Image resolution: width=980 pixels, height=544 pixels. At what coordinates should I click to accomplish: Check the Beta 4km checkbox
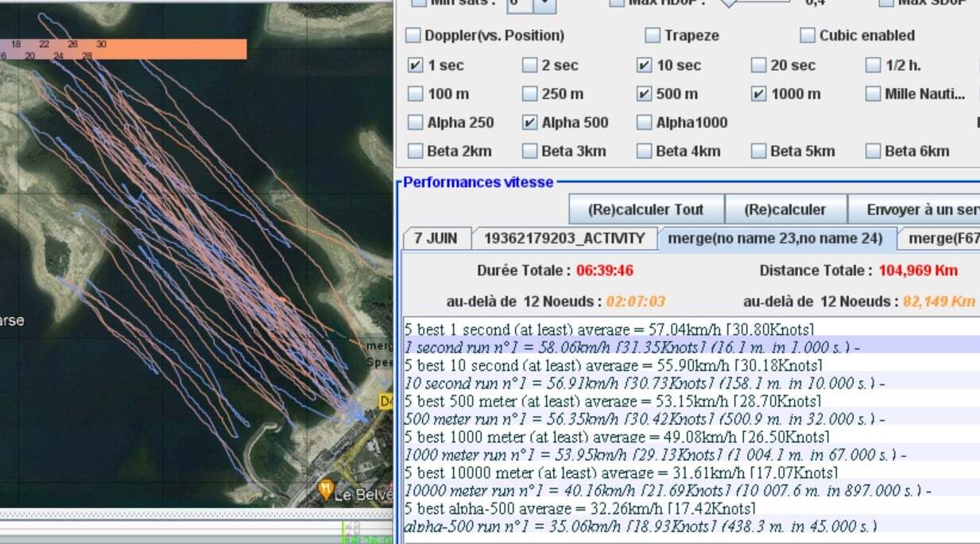pos(644,151)
